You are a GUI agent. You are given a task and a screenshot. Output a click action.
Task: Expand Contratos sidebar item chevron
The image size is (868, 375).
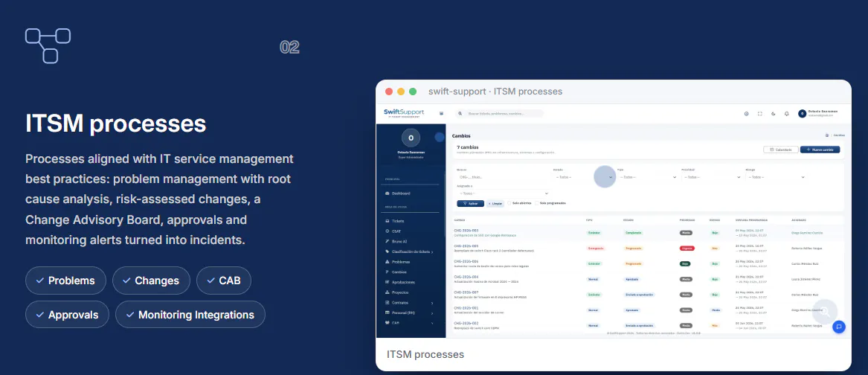point(432,303)
